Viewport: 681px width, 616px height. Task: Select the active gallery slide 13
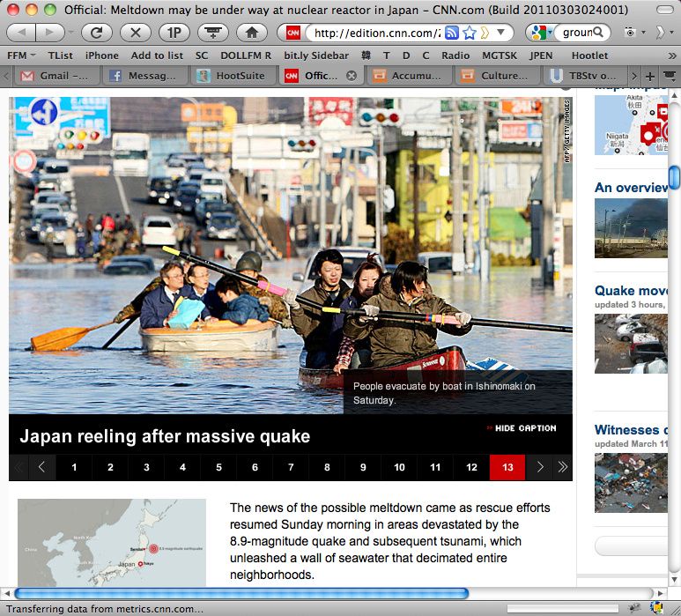(507, 467)
